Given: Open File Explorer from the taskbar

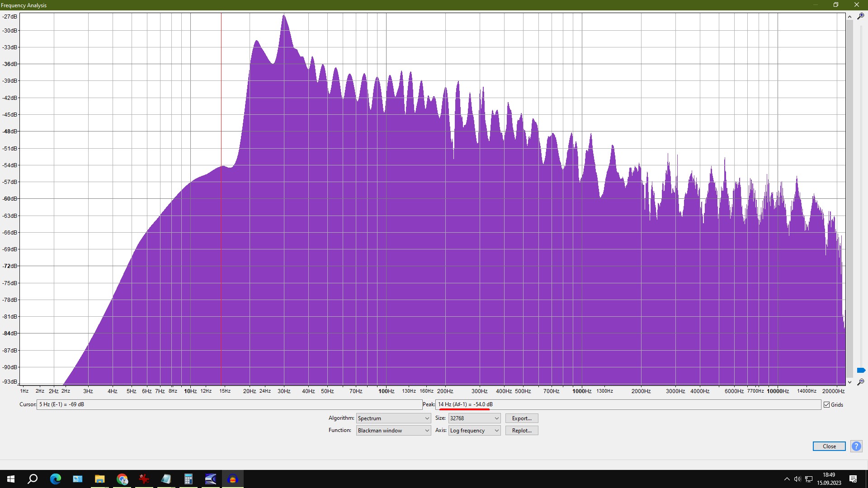Looking at the screenshot, I should click(99, 479).
